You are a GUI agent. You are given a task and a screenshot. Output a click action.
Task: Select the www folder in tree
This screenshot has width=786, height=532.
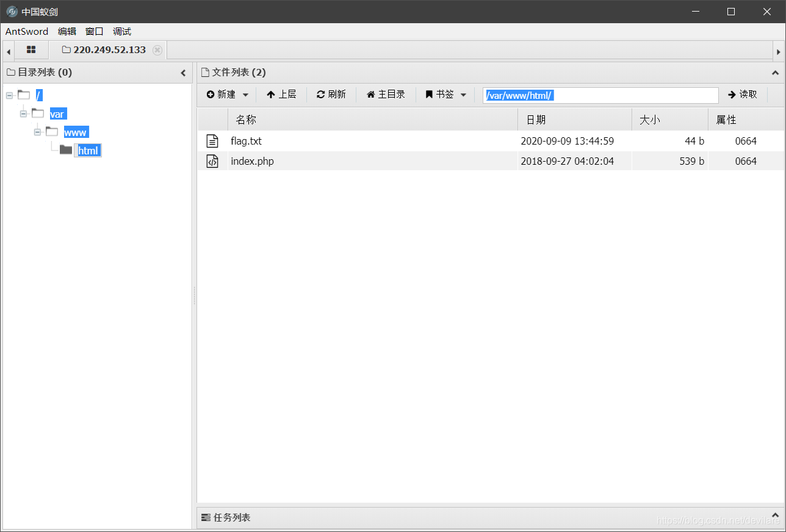(x=76, y=132)
